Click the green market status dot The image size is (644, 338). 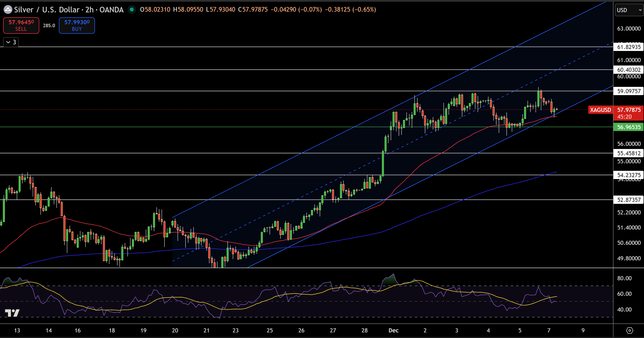[132, 10]
